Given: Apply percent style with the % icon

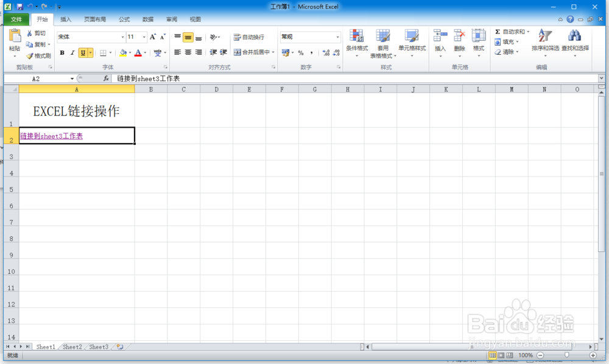Looking at the screenshot, I should 301,53.
